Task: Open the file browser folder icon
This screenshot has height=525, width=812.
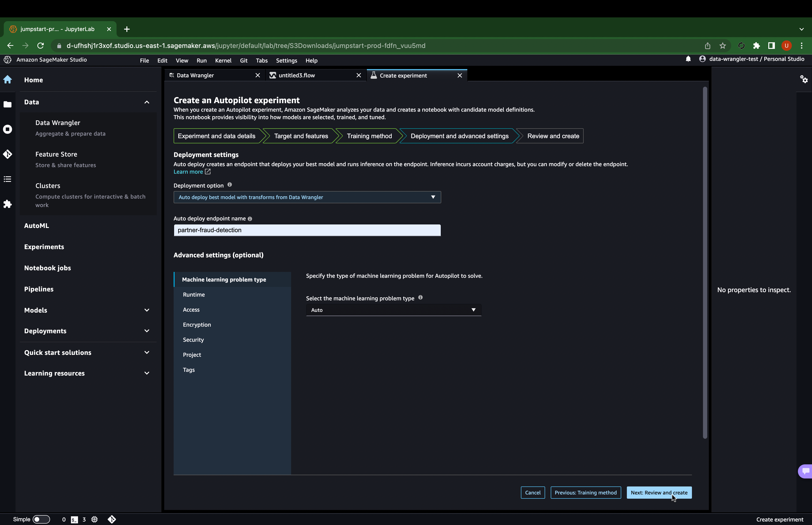Action: (x=8, y=104)
